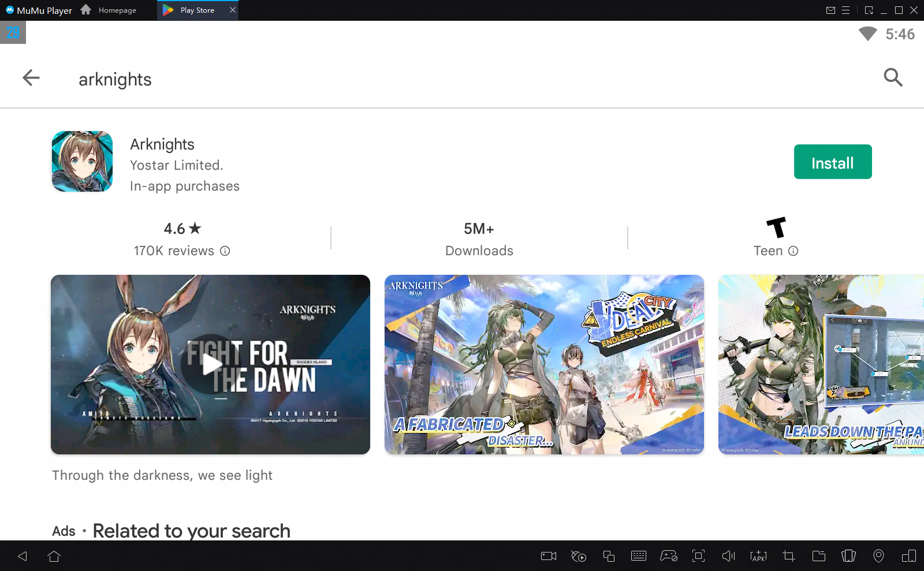924x571 pixels.
Task: Open the MuMu hamburger menu
Action: [x=846, y=10]
